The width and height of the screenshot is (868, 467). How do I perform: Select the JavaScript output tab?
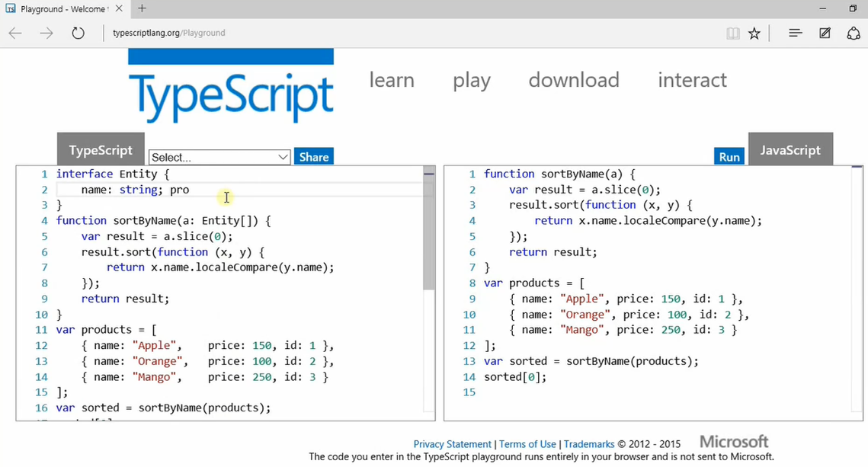[x=790, y=149]
